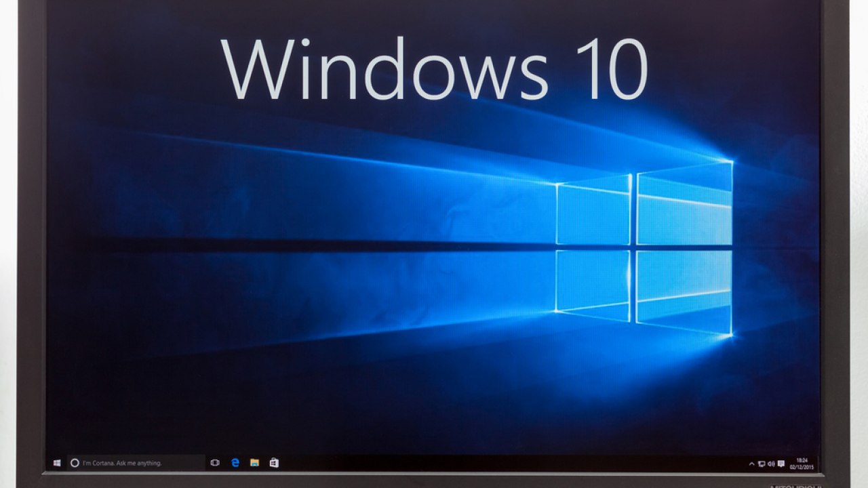Viewport: 868px width, 488px height.
Task: Click the lower-left pane of the Windows logo
Action: click(x=593, y=281)
